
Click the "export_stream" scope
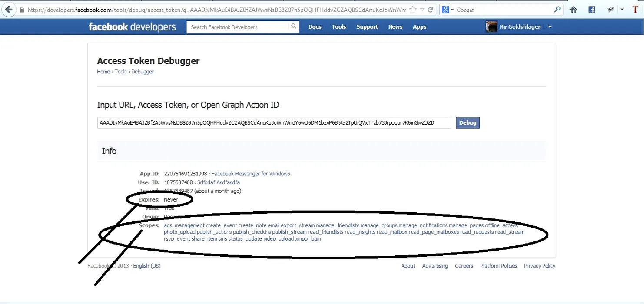[x=298, y=225]
